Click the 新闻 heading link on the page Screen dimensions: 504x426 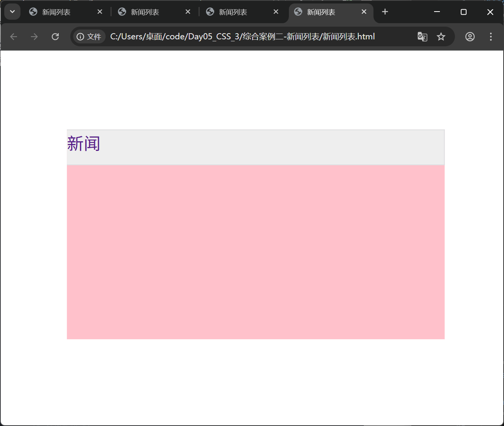83,143
